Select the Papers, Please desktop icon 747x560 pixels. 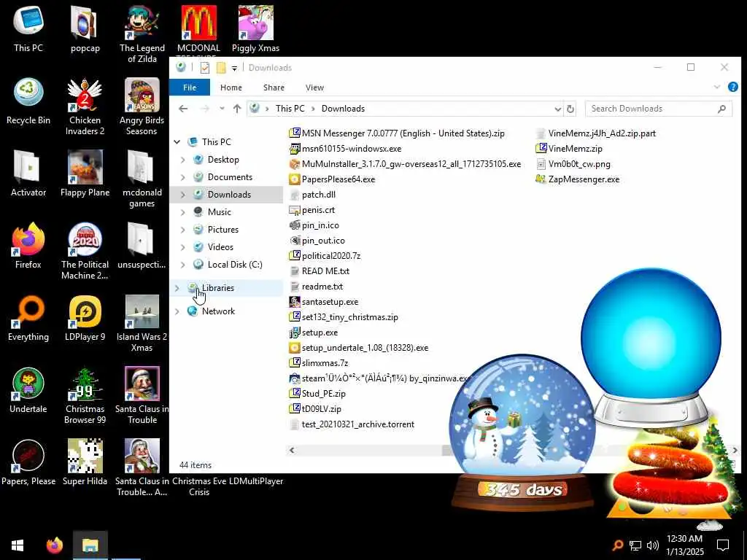pyautogui.click(x=28, y=462)
